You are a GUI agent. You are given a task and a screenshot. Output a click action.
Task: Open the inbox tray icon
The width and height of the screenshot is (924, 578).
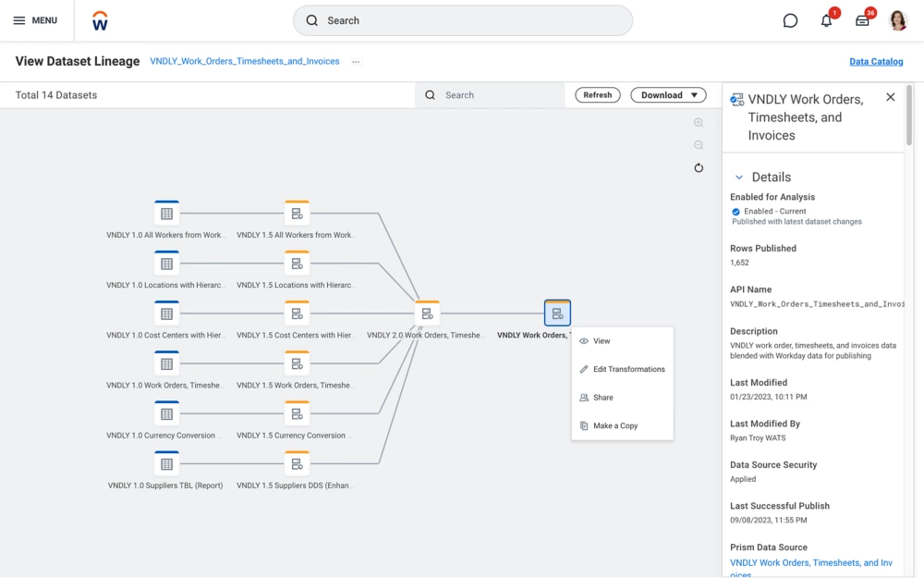(862, 20)
